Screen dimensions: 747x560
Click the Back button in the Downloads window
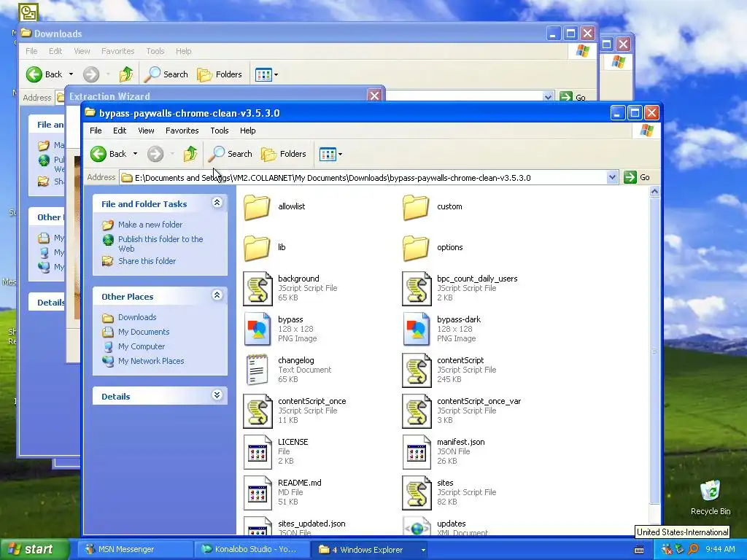pos(44,74)
